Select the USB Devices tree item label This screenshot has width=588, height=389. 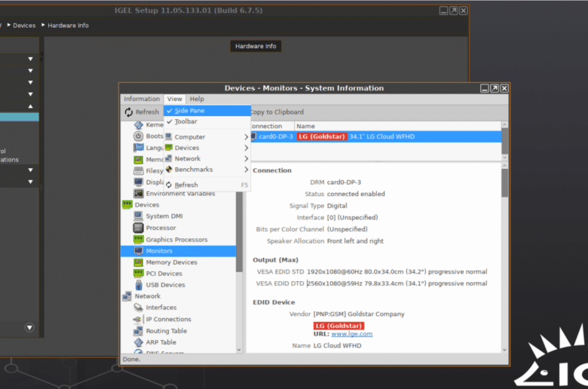(x=165, y=285)
